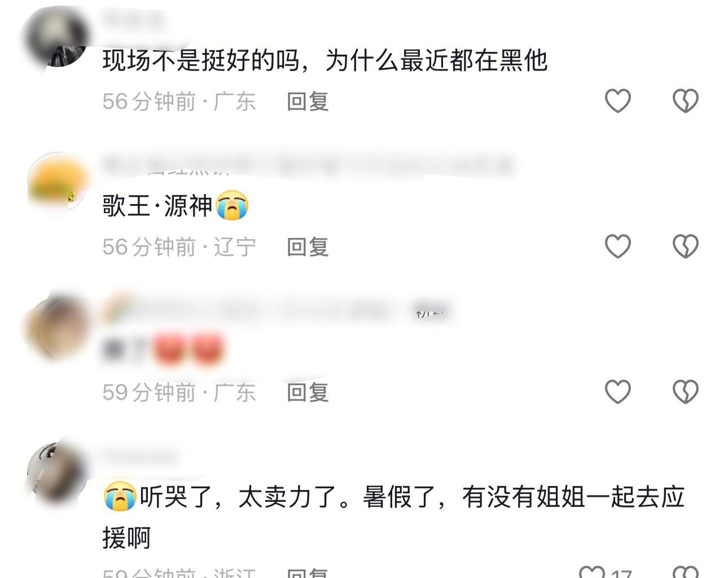Like the blurred comment from 59分钟前 广东
The image size is (728, 578).
tap(617, 391)
